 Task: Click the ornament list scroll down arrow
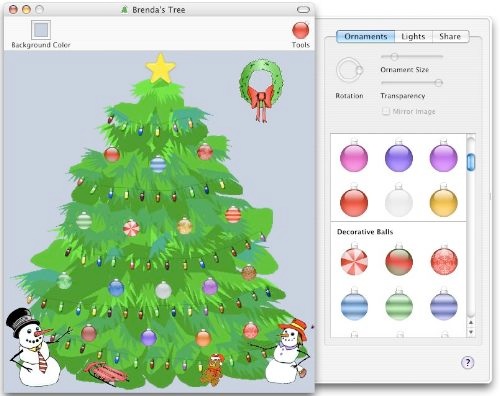click(x=471, y=332)
